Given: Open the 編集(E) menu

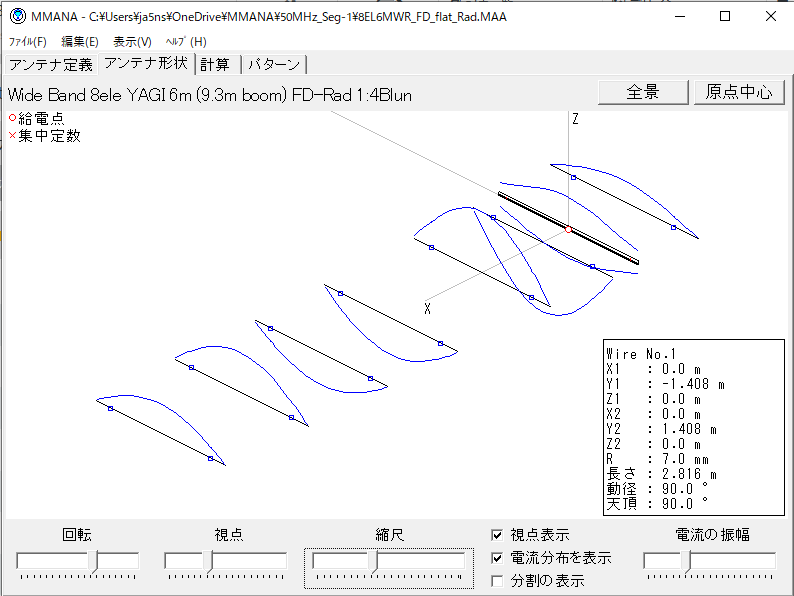Looking at the screenshot, I should point(80,42).
